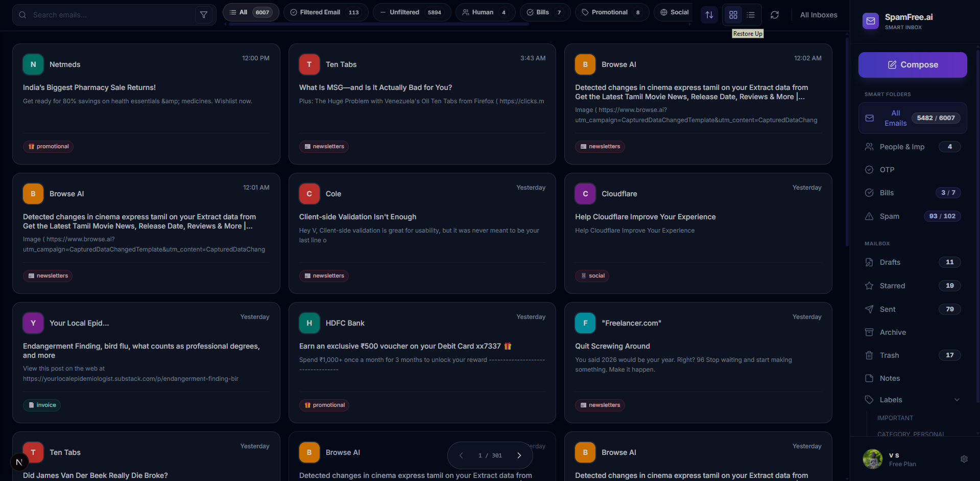The image size is (980, 481).
Task: Select the Unfiltered tab
Action: coord(412,12)
